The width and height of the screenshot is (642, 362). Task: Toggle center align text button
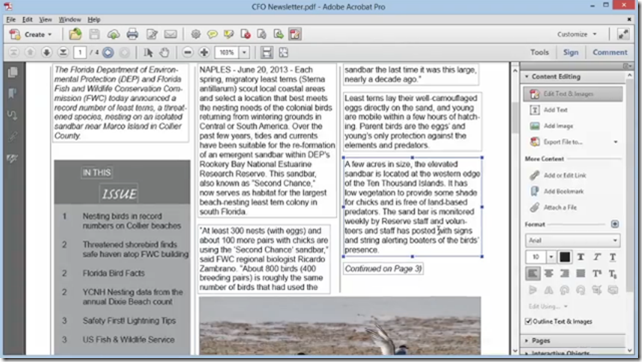[x=549, y=274]
